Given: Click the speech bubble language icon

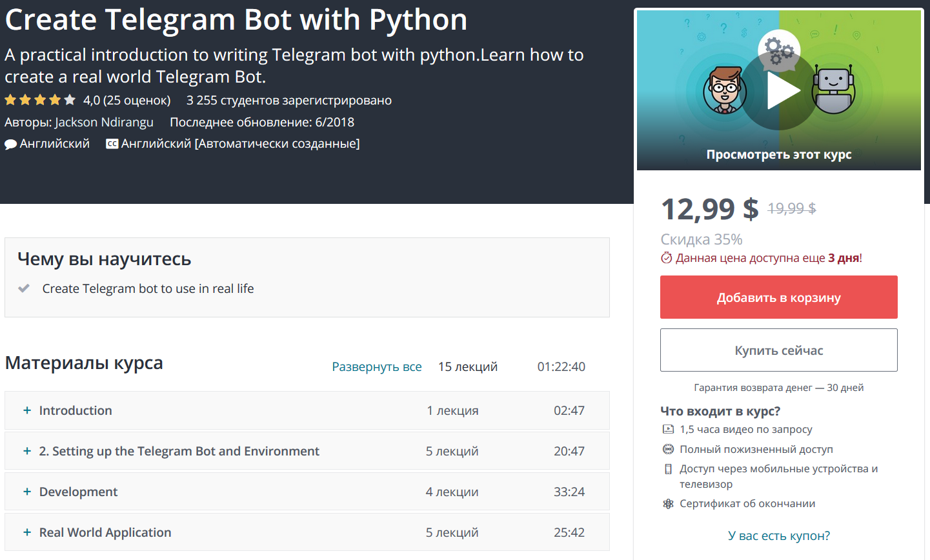Looking at the screenshot, I should tap(11, 144).
